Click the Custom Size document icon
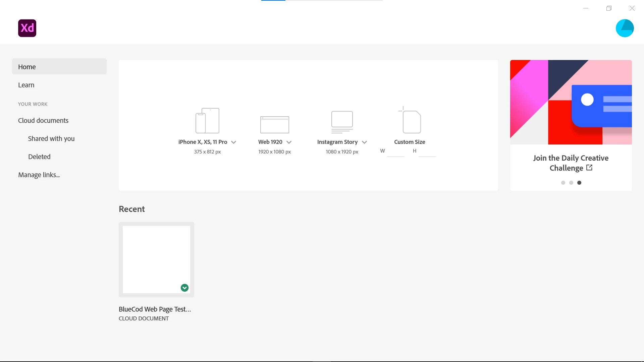The height and width of the screenshot is (362, 644). [411, 121]
